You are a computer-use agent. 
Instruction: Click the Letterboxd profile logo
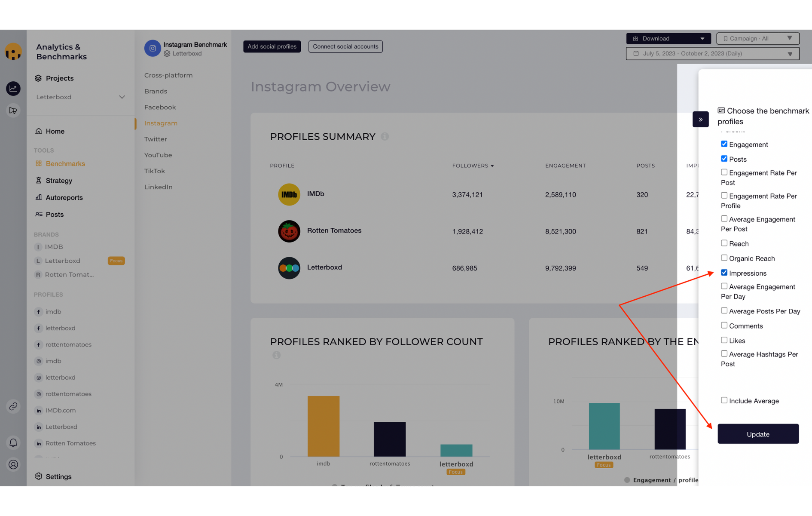tap(289, 268)
